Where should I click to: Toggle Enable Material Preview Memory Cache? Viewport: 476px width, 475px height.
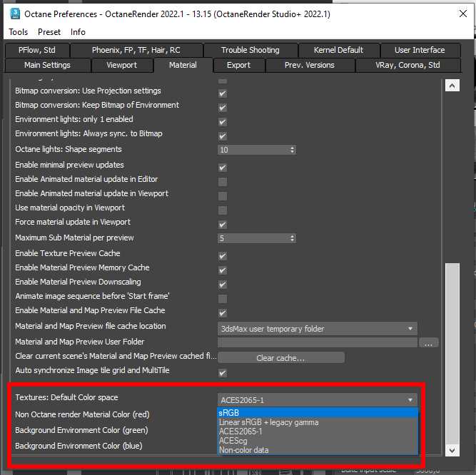tap(223, 270)
